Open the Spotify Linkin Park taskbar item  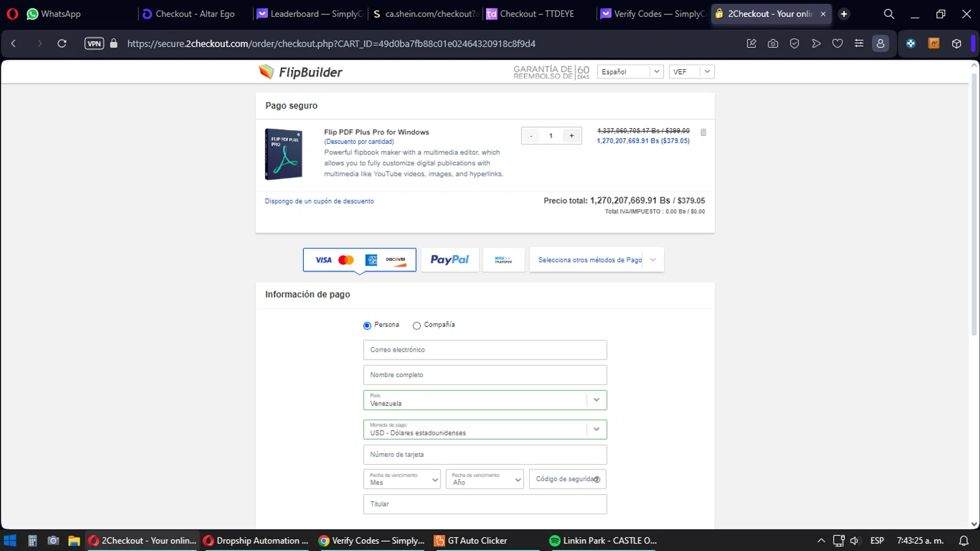(604, 541)
